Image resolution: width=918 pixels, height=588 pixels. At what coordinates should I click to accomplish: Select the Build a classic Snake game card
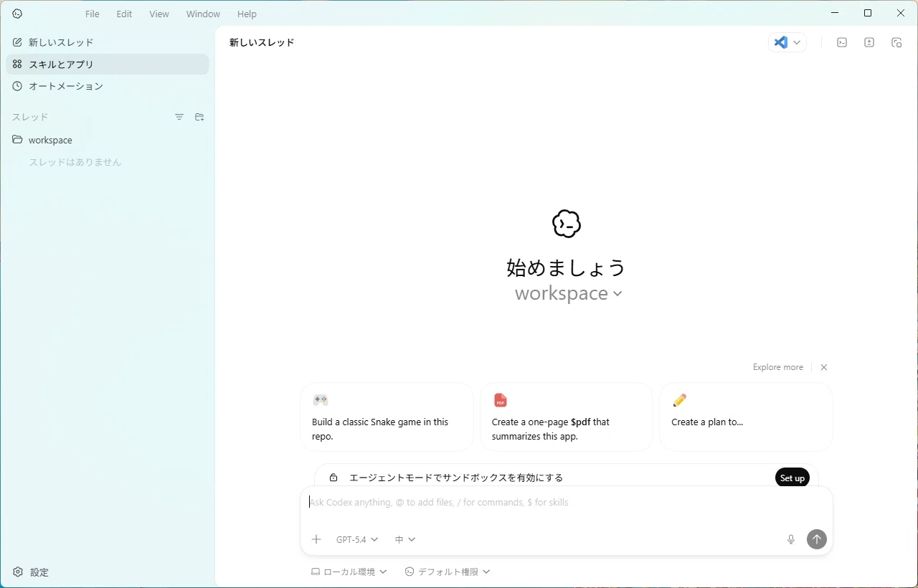(387, 417)
